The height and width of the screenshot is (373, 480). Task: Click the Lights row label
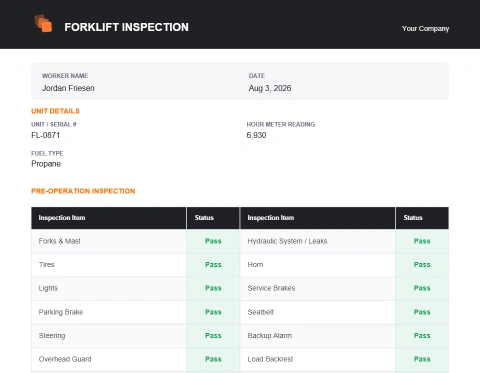(48, 288)
